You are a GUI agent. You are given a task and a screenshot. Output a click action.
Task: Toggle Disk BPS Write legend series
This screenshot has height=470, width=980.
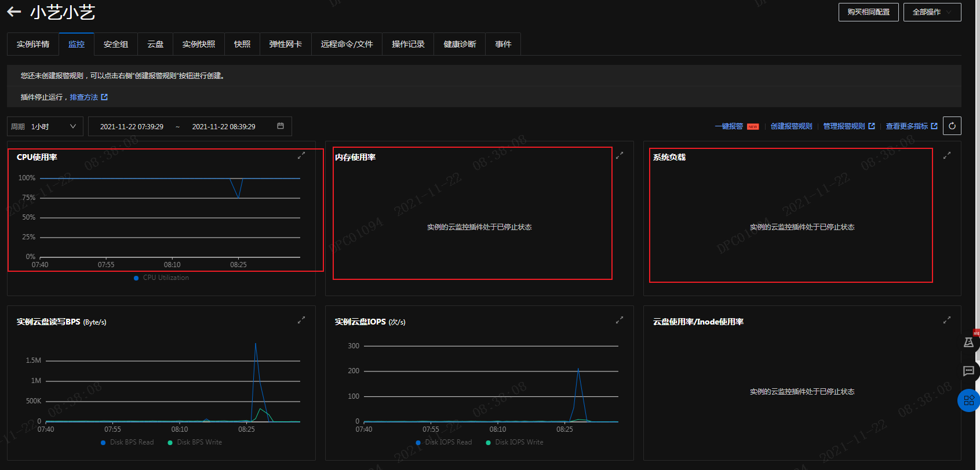(x=195, y=442)
